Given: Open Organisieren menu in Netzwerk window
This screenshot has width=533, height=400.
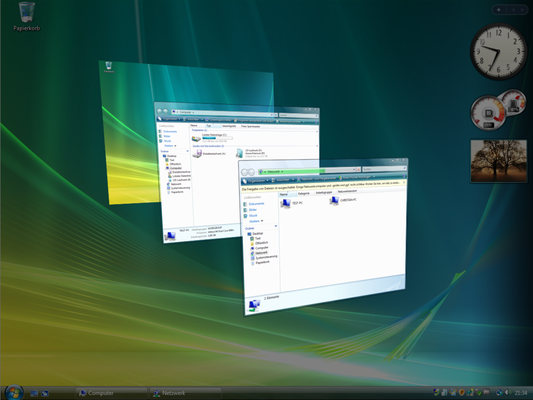Looking at the screenshot, I should [256, 181].
